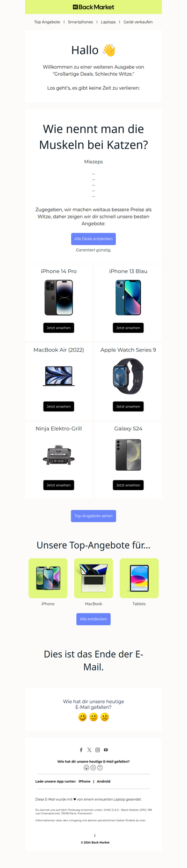Open the Tablets category thumbnail
187x868 pixels.
point(139,578)
